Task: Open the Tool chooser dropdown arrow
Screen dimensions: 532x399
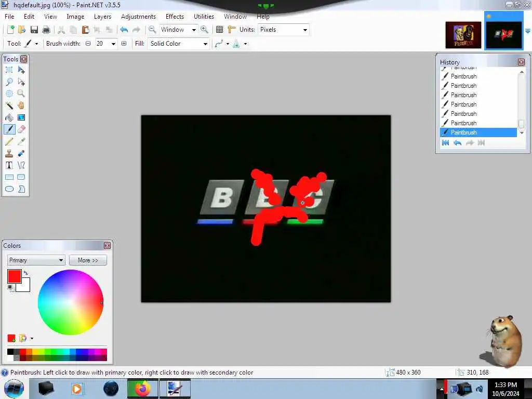Action: coord(36,44)
